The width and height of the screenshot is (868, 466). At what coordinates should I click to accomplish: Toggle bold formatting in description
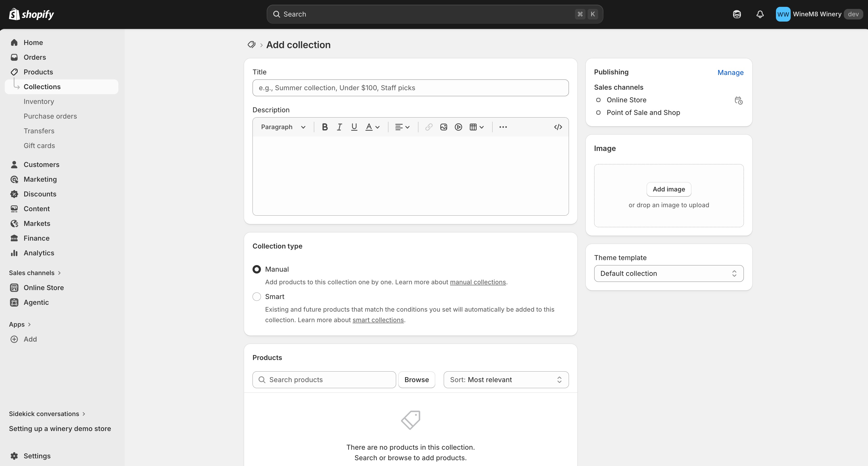[325, 127]
